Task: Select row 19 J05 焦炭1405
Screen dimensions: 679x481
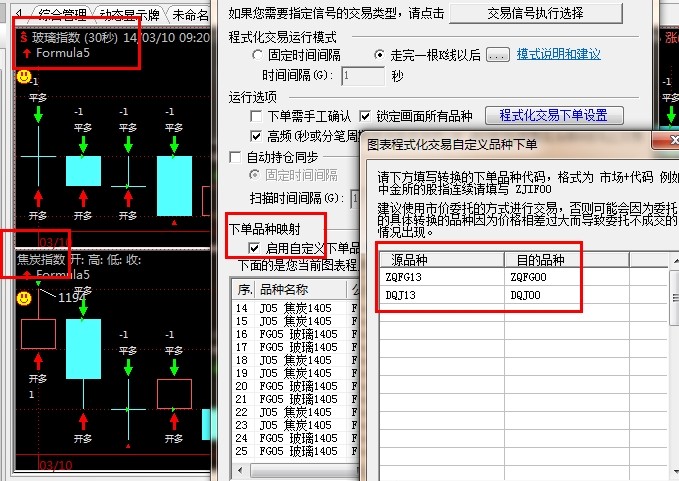Action: click(295, 373)
